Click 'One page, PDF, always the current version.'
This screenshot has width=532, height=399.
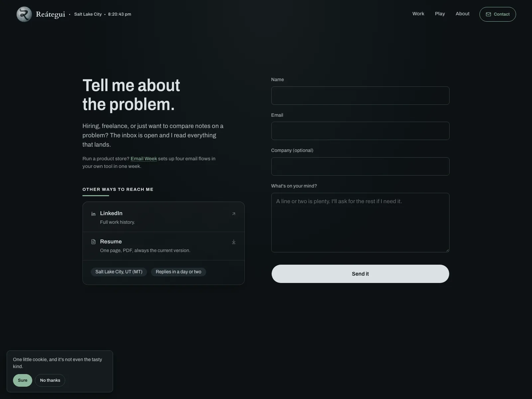(x=145, y=250)
